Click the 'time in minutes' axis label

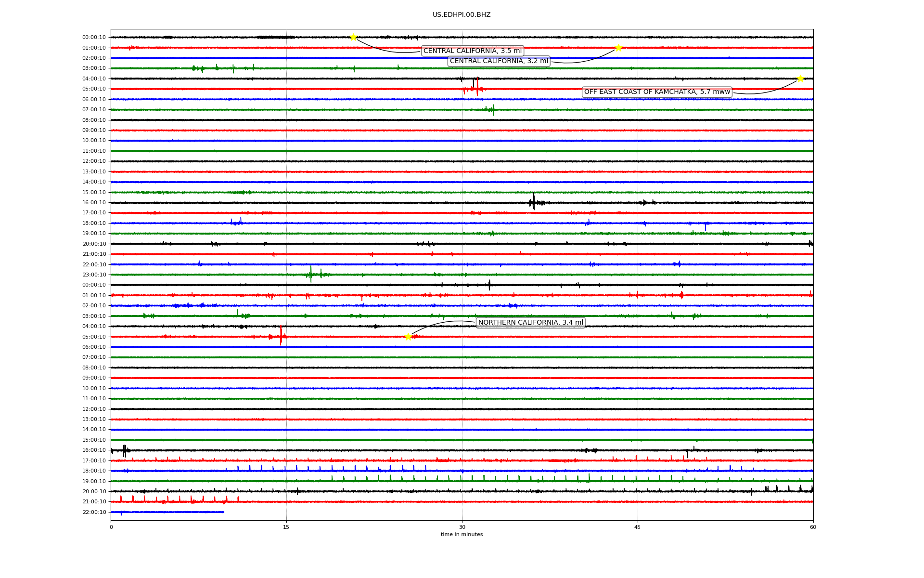(462, 534)
